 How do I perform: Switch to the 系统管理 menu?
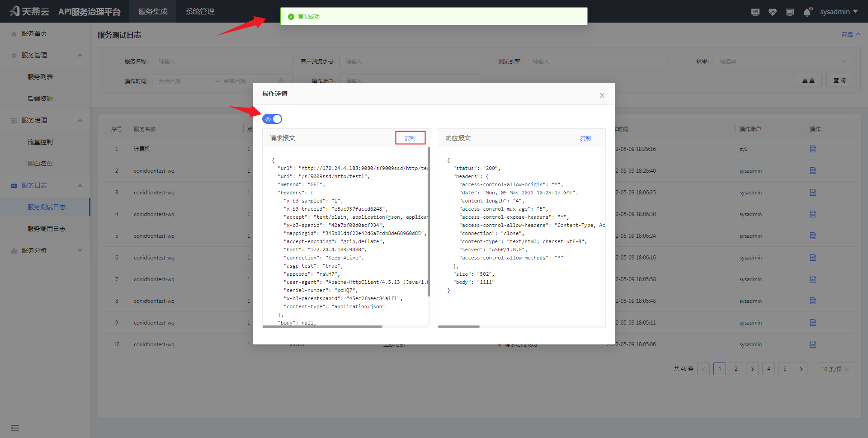pyautogui.click(x=200, y=11)
